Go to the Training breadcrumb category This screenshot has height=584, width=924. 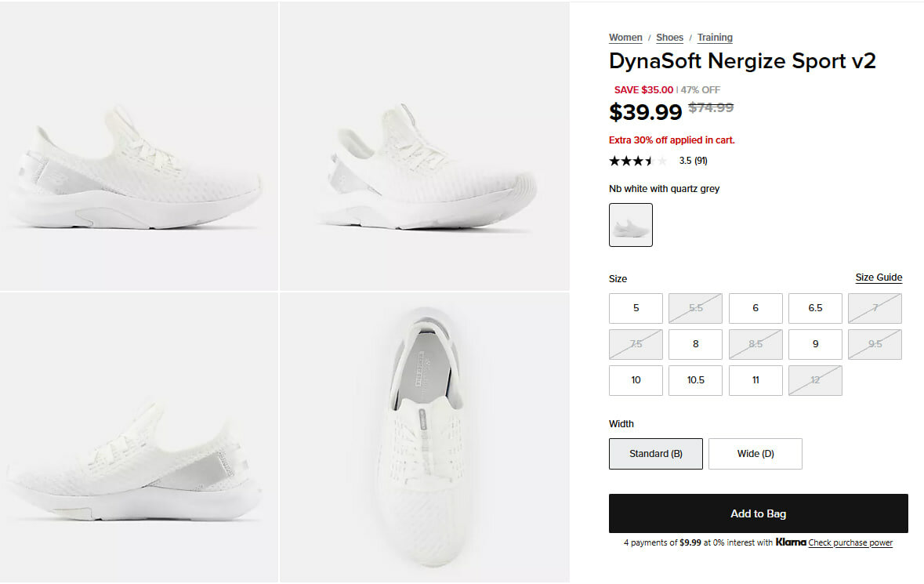click(715, 38)
